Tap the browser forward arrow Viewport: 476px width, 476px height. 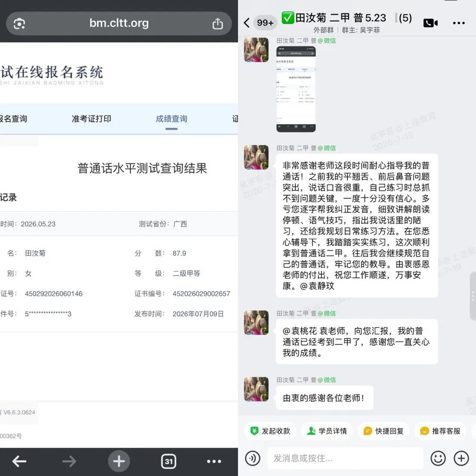click(69, 461)
